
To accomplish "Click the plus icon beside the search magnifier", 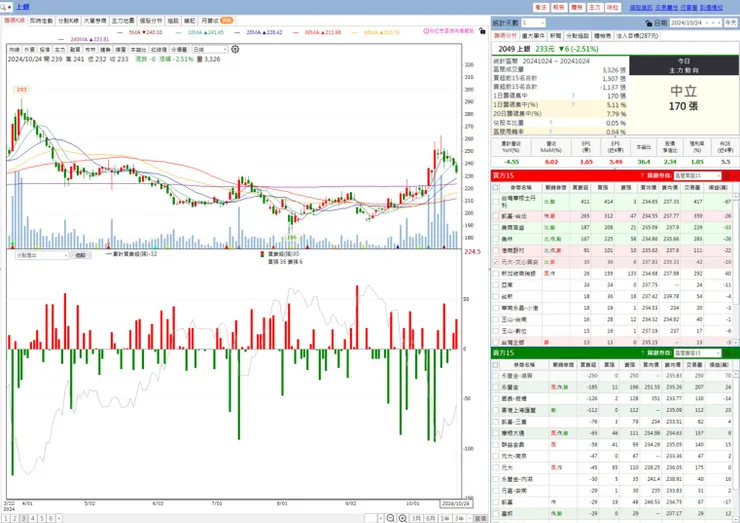I will click(9, 7).
